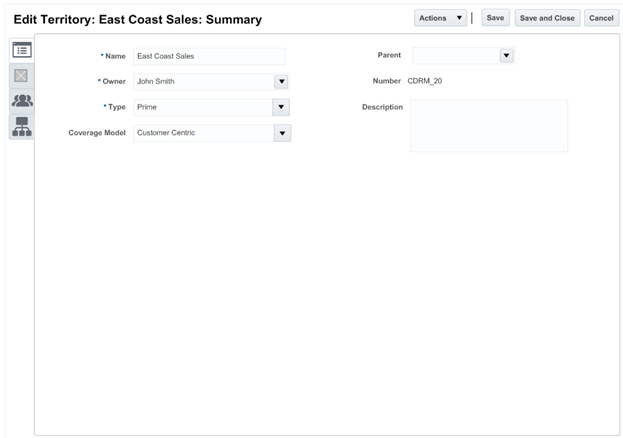623x438 pixels.
Task: Open the team members sidebar icon
Action: (21, 100)
